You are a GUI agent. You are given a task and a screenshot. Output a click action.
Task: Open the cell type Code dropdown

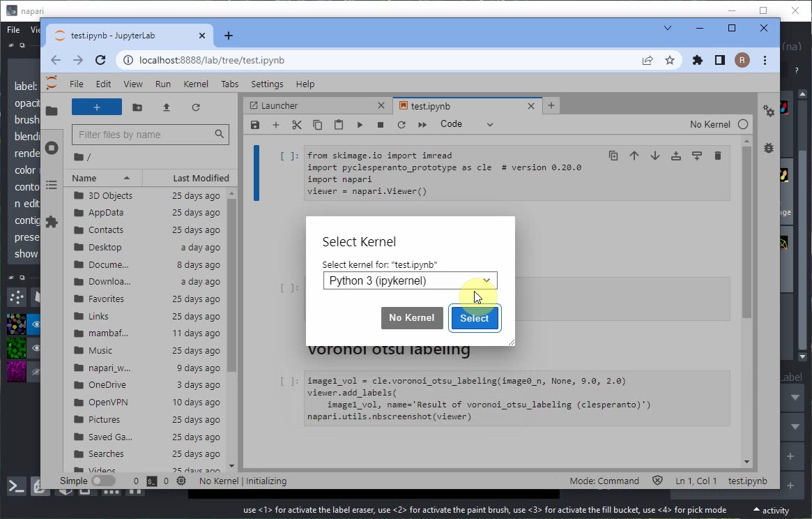[x=466, y=124]
